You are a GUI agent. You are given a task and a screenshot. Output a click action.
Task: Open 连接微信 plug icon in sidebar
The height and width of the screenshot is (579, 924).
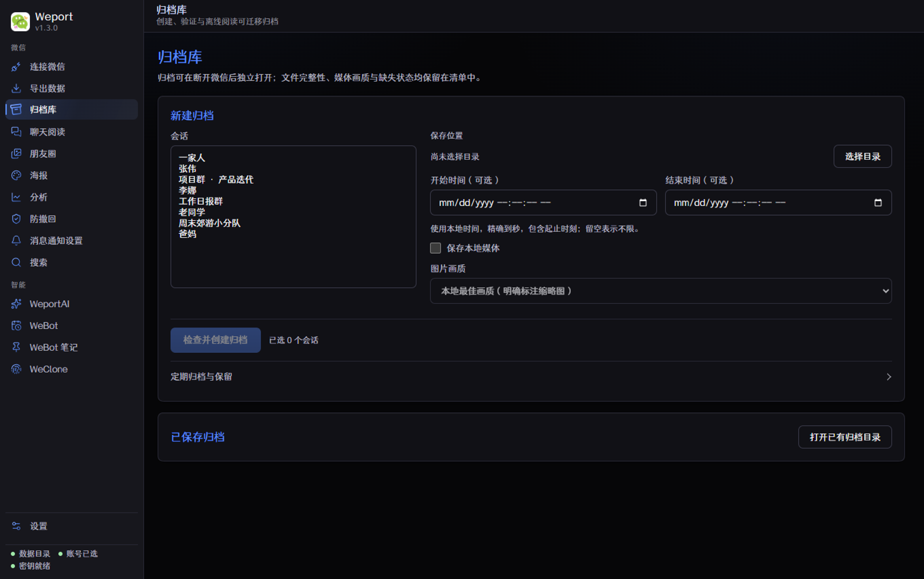pyautogui.click(x=16, y=67)
